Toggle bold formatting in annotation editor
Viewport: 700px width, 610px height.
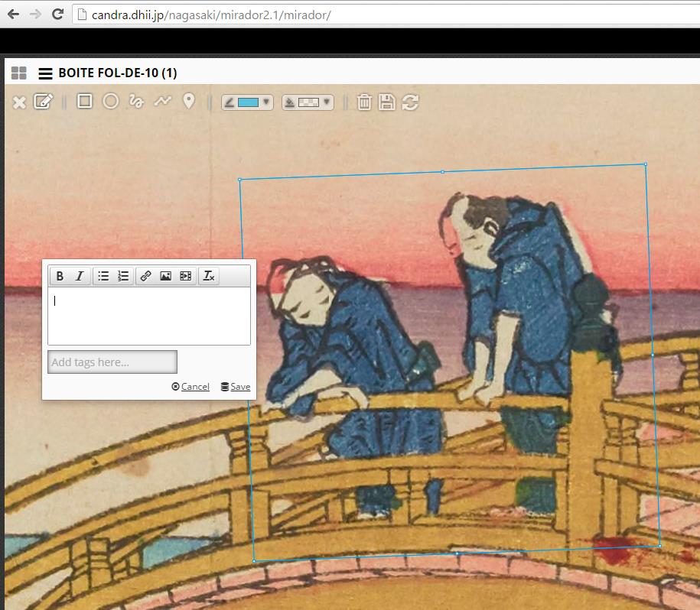pyautogui.click(x=60, y=276)
